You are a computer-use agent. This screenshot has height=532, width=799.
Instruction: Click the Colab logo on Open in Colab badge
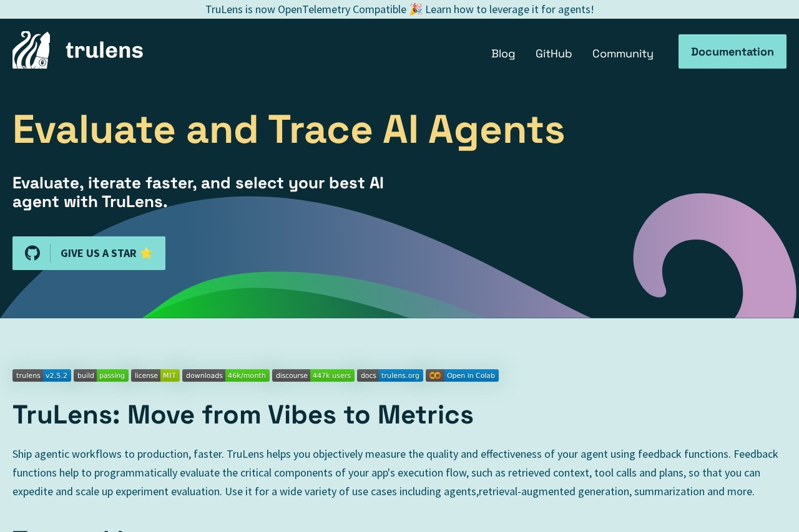(435, 375)
